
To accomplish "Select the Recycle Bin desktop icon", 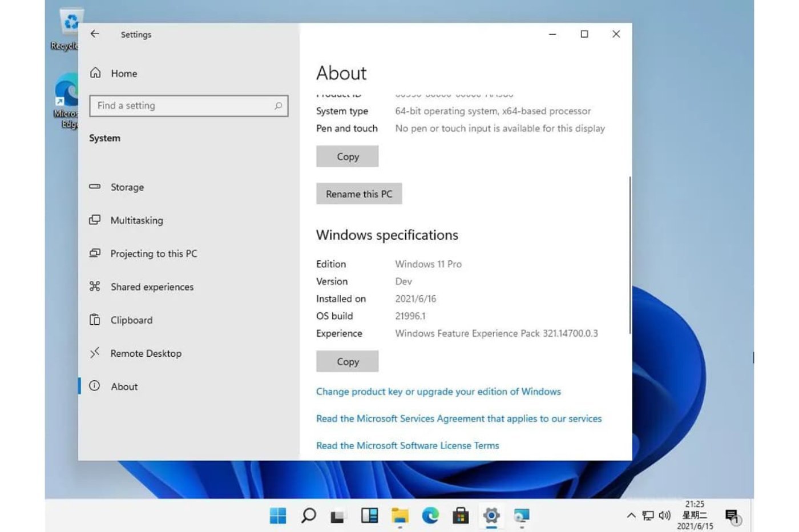I will [x=67, y=30].
